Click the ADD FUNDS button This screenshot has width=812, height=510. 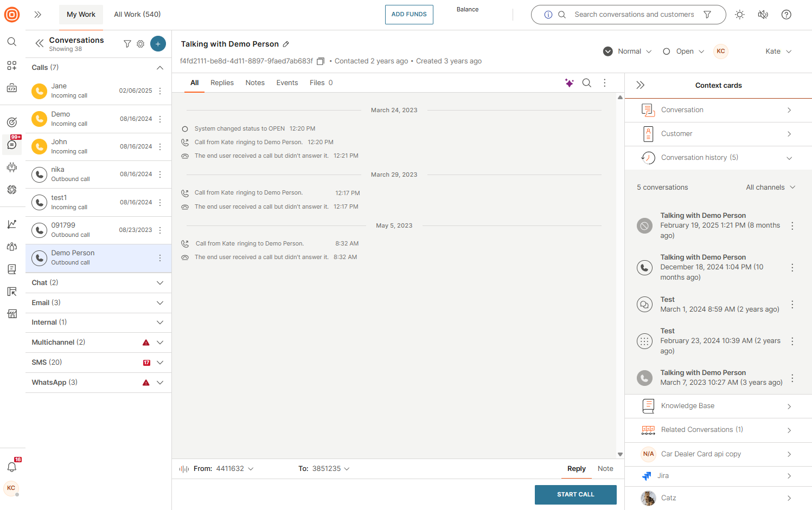click(x=409, y=15)
